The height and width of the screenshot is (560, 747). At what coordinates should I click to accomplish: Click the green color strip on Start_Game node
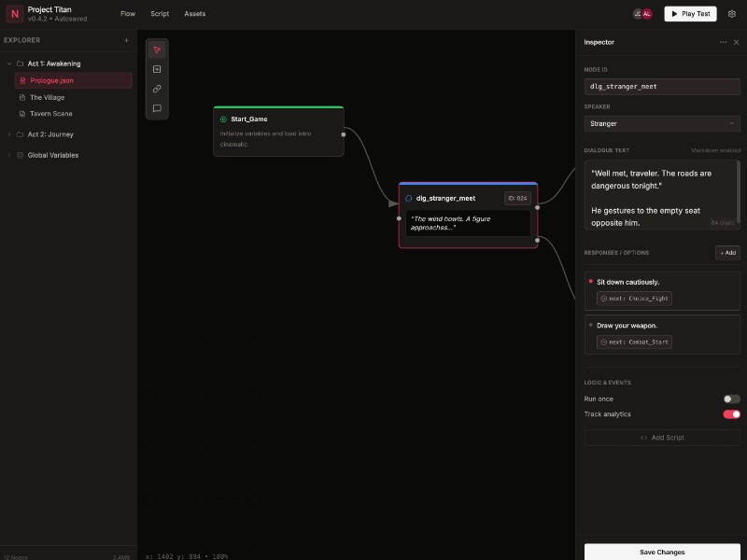point(278,105)
